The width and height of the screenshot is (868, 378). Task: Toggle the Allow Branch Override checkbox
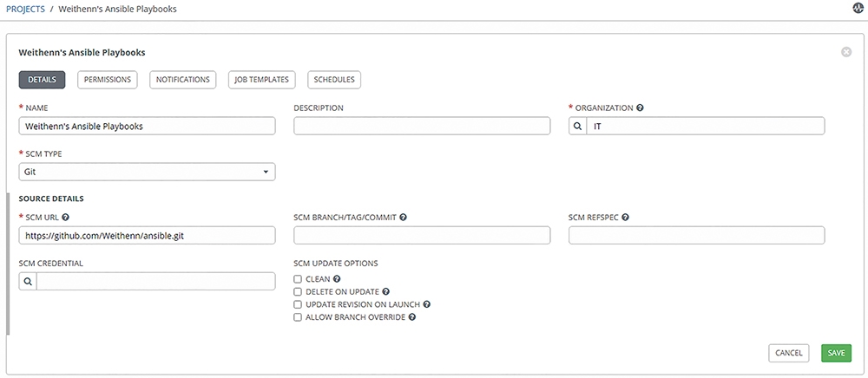coord(298,317)
